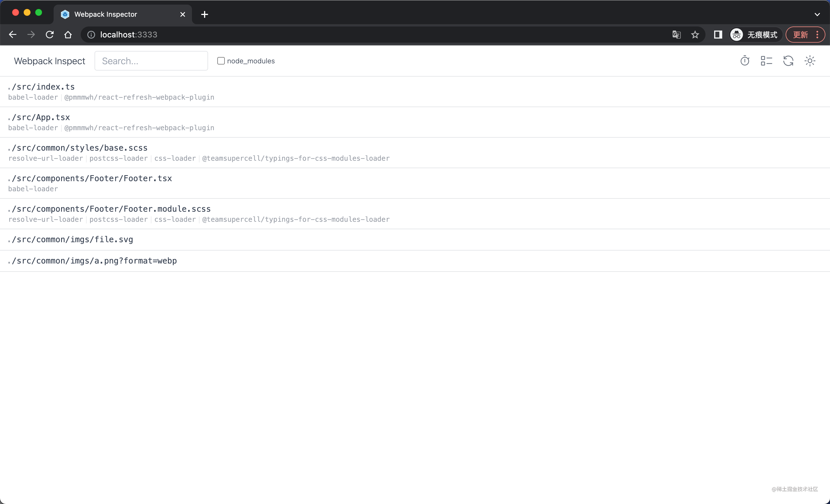Expand the tab search dropdown chevron
The width and height of the screenshot is (830, 504).
[x=817, y=14]
